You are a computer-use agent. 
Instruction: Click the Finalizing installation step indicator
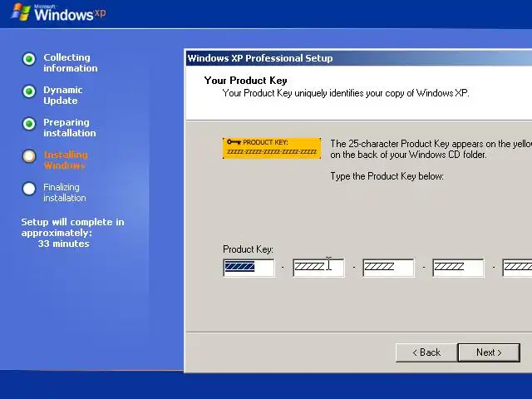[29, 189]
